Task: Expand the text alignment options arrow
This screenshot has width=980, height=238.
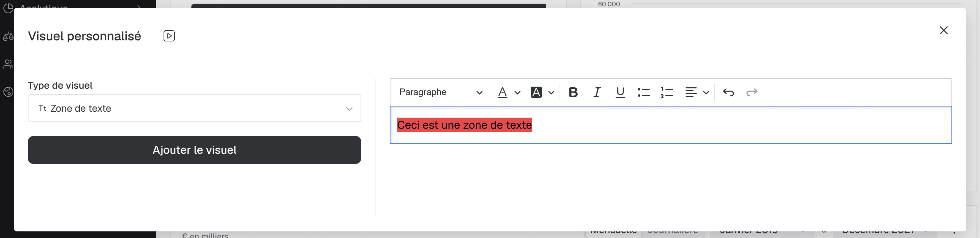Action: pos(706,93)
